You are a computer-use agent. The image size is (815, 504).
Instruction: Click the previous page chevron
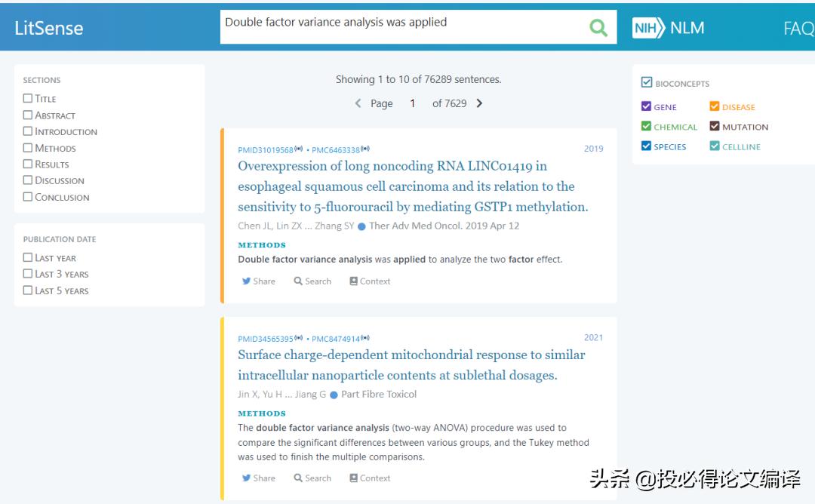(x=358, y=103)
